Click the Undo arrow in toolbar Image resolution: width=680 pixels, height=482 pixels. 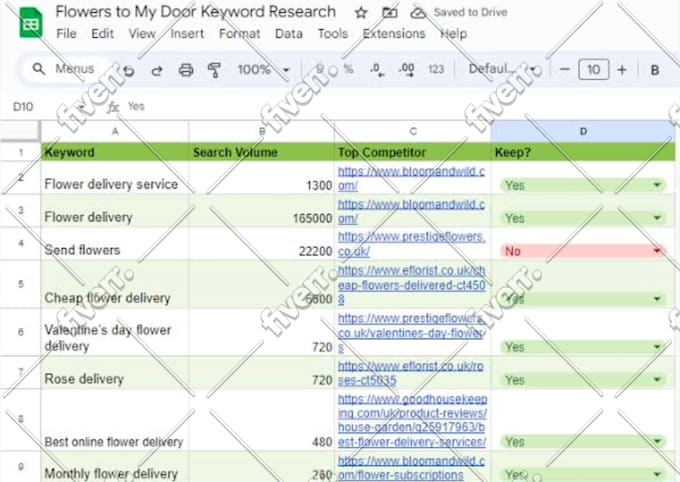pos(128,70)
